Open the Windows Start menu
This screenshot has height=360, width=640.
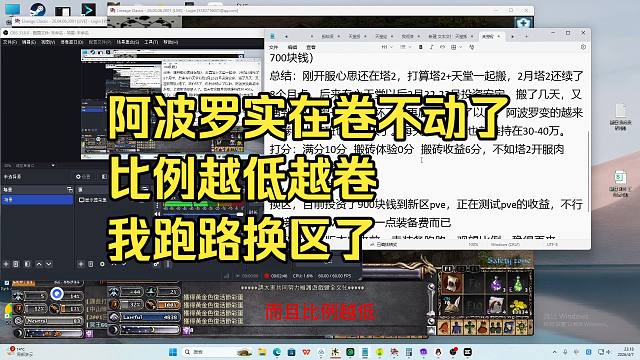point(173,352)
